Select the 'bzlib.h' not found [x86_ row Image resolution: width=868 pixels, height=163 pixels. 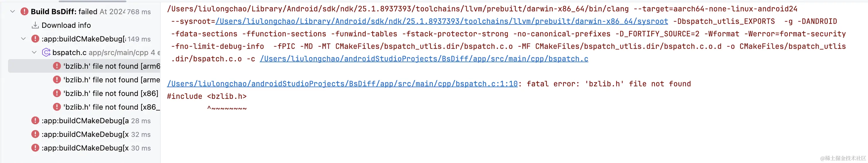pos(84,107)
